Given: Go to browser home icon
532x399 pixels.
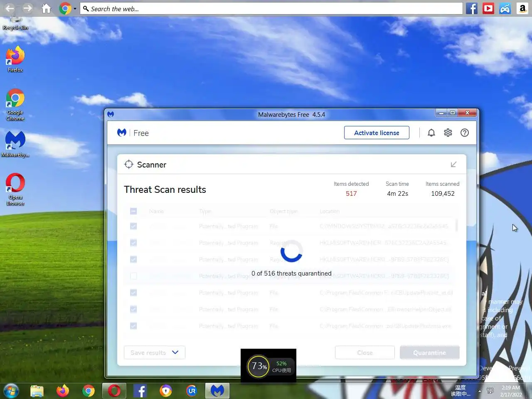Looking at the screenshot, I should (46, 8).
